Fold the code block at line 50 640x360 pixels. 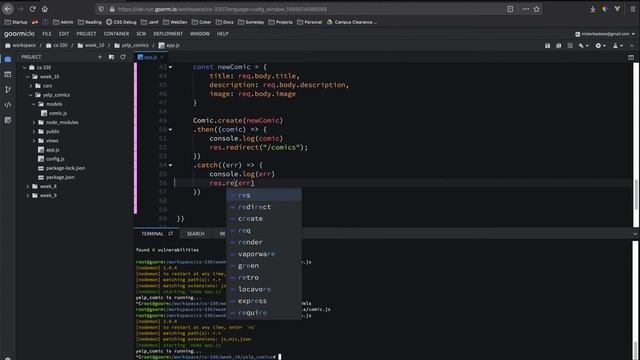coord(170,130)
